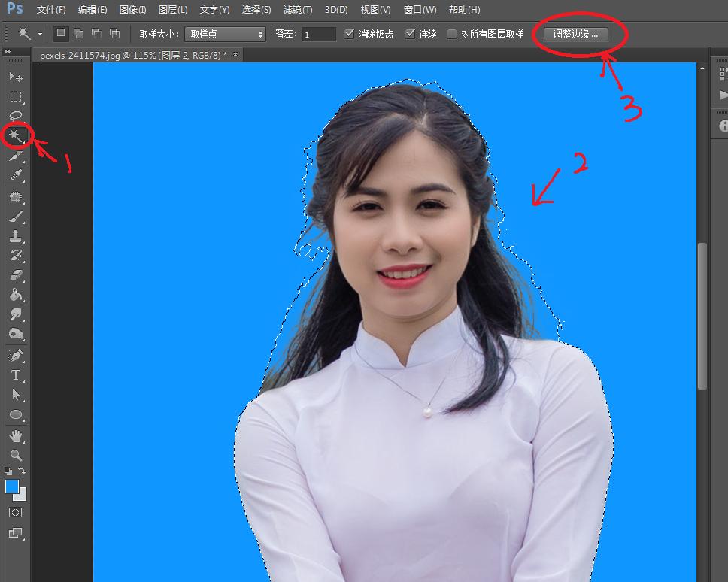The image size is (728, 582).
Task: Click the 容差 tolerance input field
Action: pyautogui.click(x=318, y=33)
